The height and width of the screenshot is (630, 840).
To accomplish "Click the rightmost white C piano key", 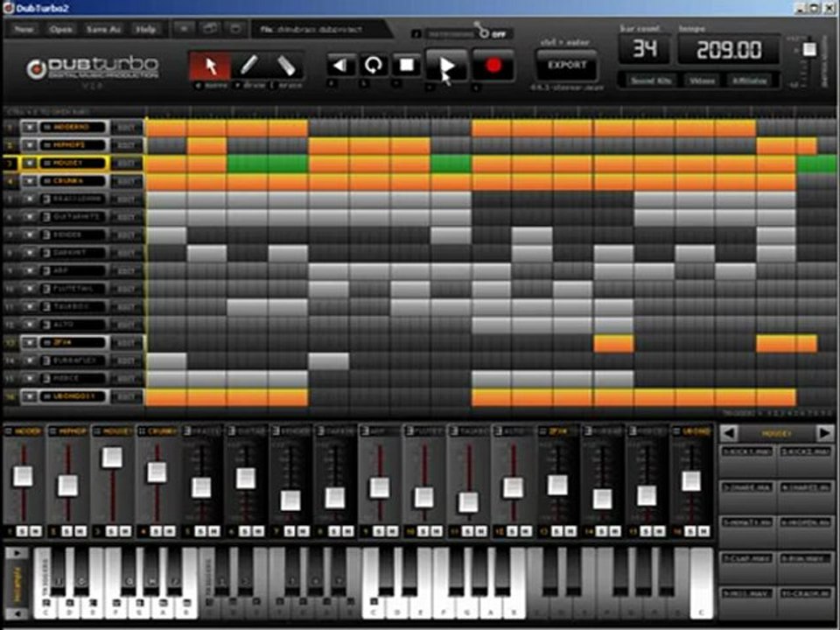I will point(702,583).
